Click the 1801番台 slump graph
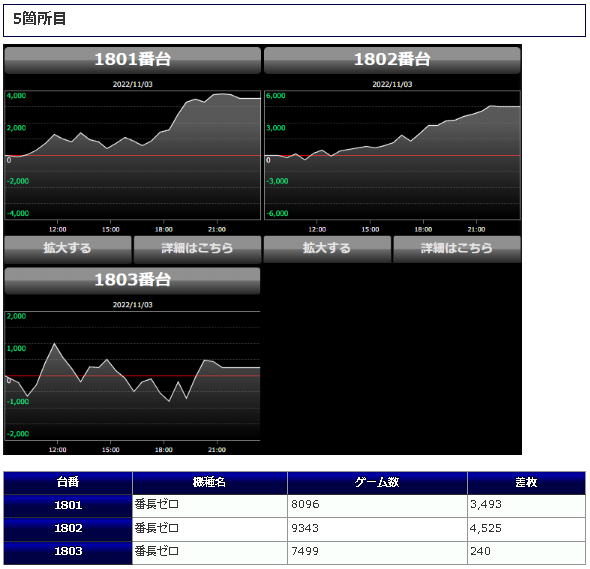The width and height of the screenshot is (590, 569). [x=132, y=155]
